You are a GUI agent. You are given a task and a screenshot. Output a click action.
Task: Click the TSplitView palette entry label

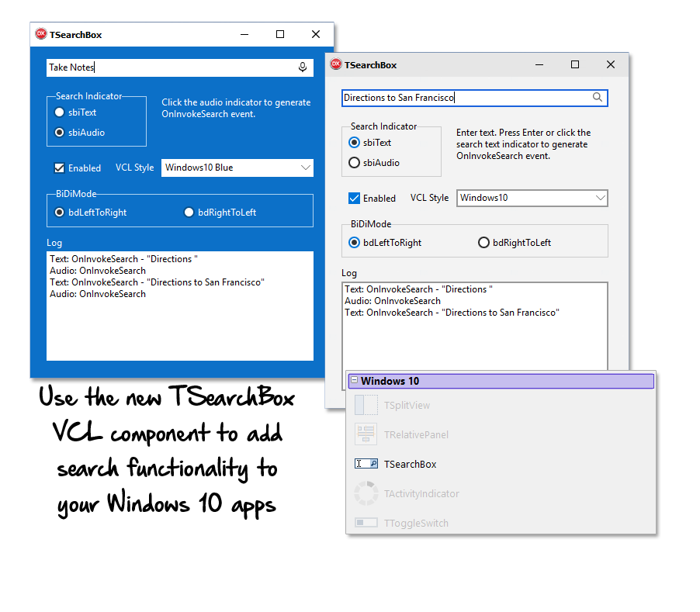click(x=407, y=406)
